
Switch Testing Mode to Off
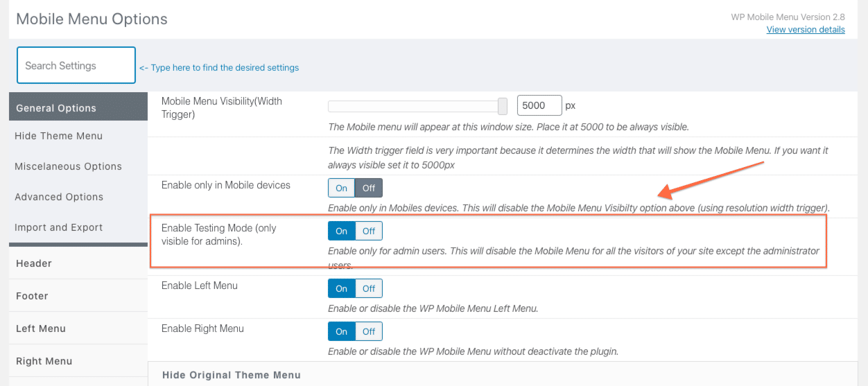(x=369, y=231)
